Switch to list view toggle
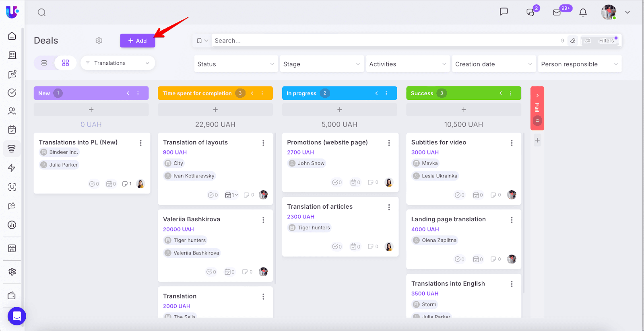The height and width of the screenshot is (331, 644). tap(44, 63)
